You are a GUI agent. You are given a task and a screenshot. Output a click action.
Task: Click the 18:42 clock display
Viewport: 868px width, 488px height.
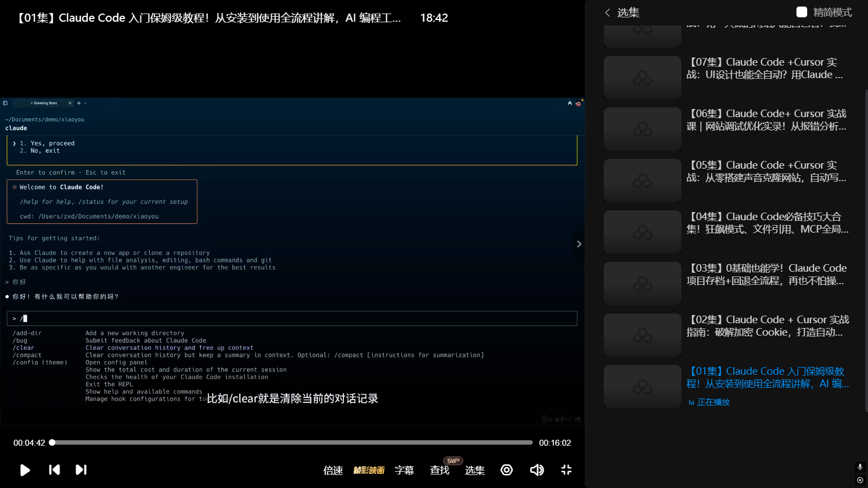click(434, 18)
